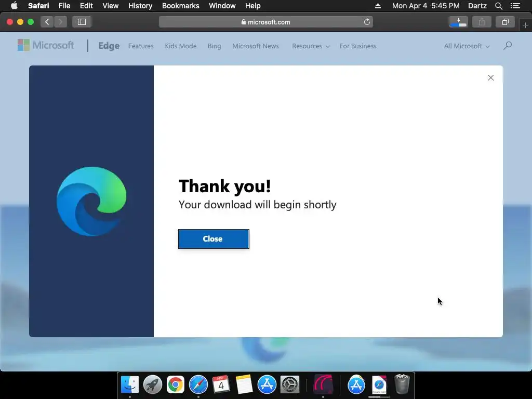Open Notification Center list icon

coord(515,6)
